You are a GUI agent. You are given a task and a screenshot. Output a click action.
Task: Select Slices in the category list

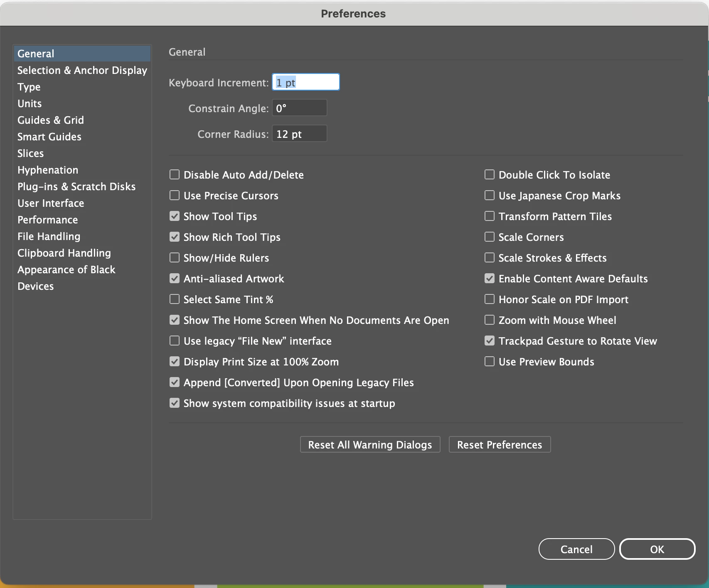click(x=82, y=153)
